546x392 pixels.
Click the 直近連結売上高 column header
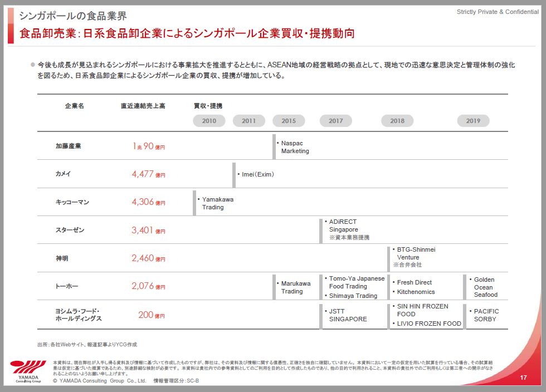[143, 106]
